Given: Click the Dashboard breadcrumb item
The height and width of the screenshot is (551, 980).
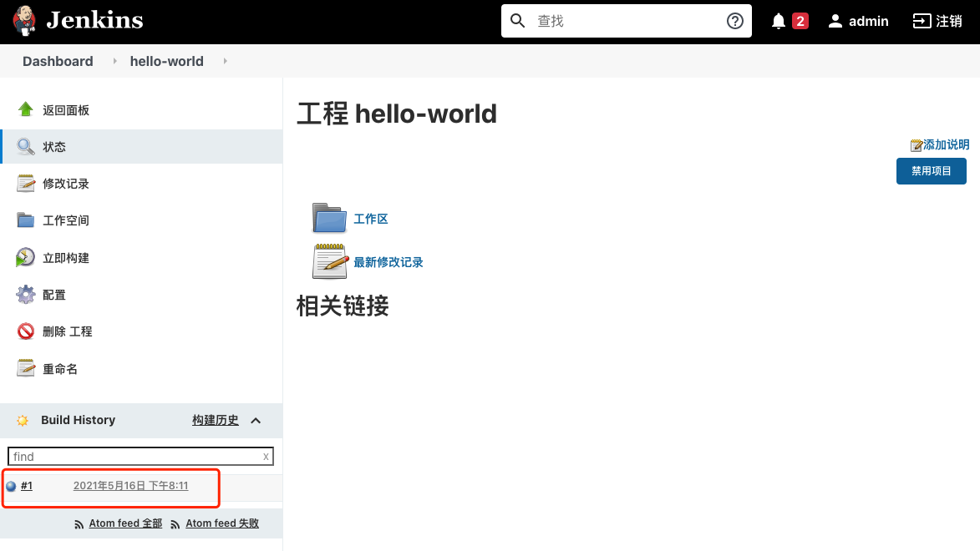Looking at the screenshot, I should coord(57,61).
